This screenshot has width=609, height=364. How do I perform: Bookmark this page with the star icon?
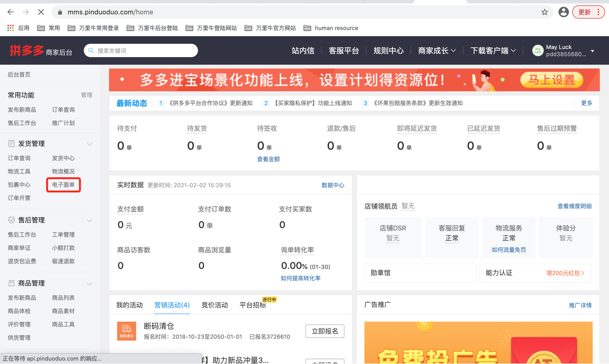click(x=545, y=12)
